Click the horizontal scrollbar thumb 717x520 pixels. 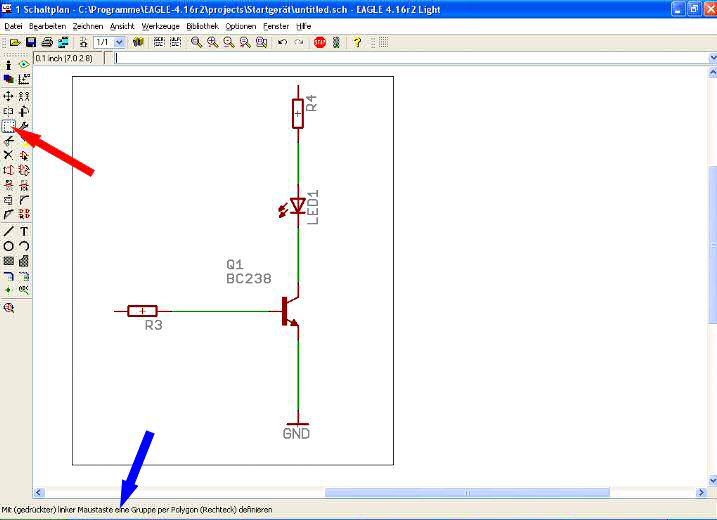(x=468, y=492)
